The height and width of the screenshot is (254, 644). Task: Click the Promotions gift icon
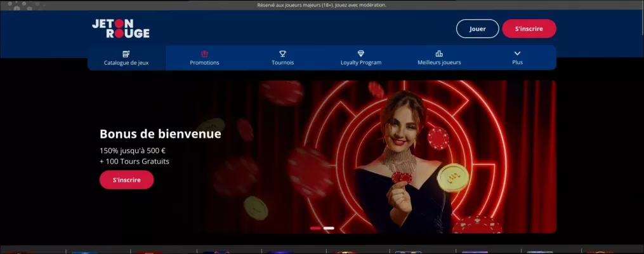(x=204, y=54)
